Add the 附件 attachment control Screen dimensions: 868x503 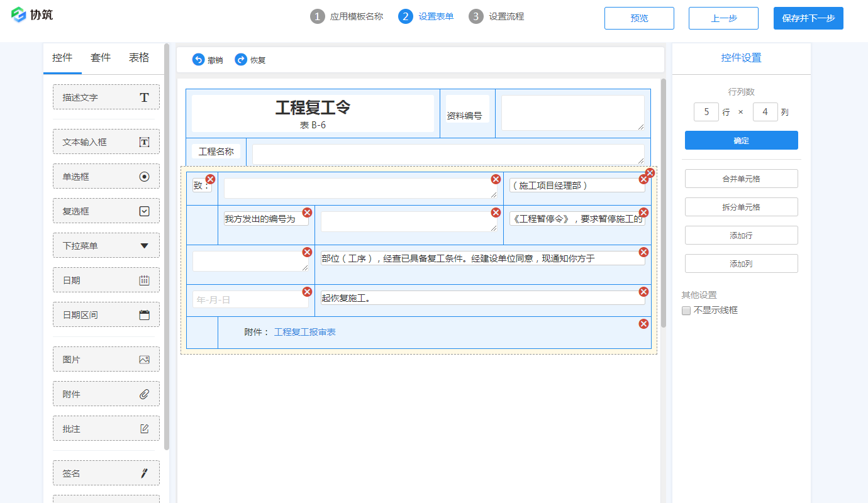(x=106, y=394)
